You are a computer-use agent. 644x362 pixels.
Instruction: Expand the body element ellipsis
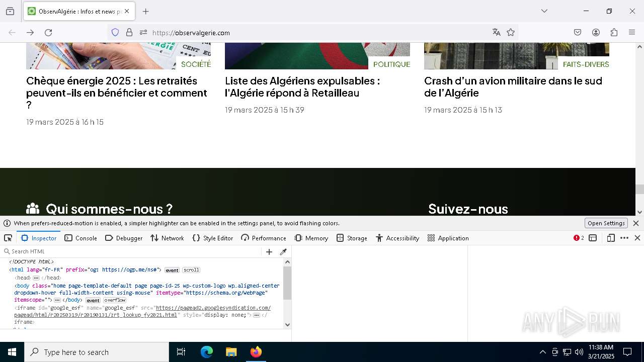pos(57,300)
